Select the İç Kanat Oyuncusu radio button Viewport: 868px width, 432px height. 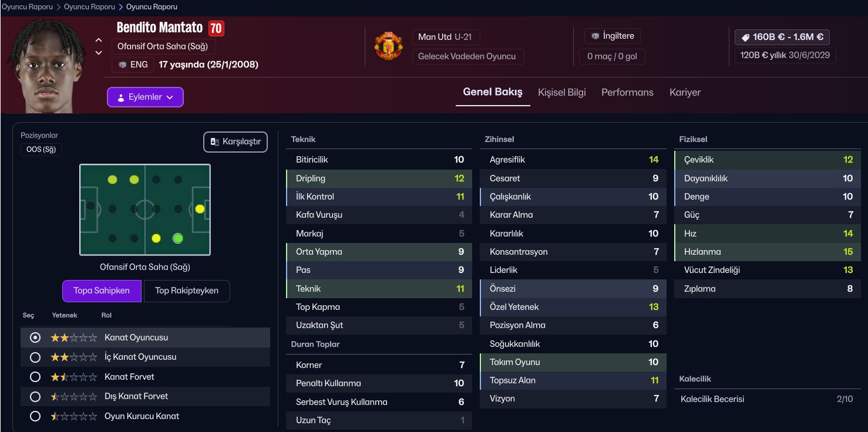coord(35,357)
